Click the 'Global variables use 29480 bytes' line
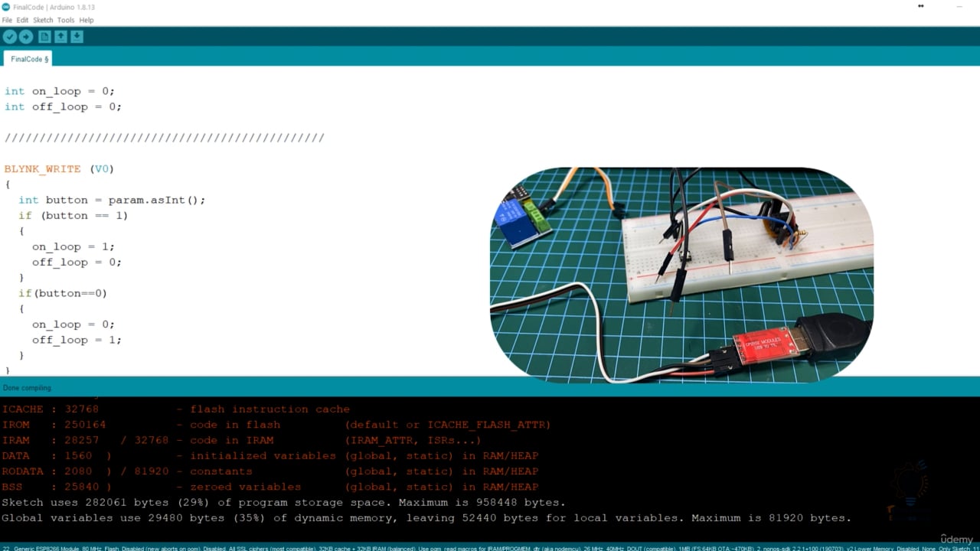 tap(426, 518)
